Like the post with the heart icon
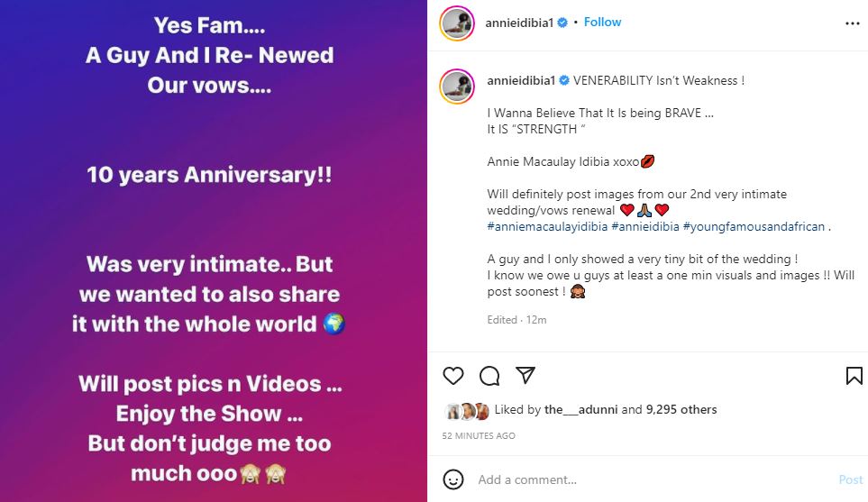The width and height of the screenshot is (868, 502). pos(453,375)
